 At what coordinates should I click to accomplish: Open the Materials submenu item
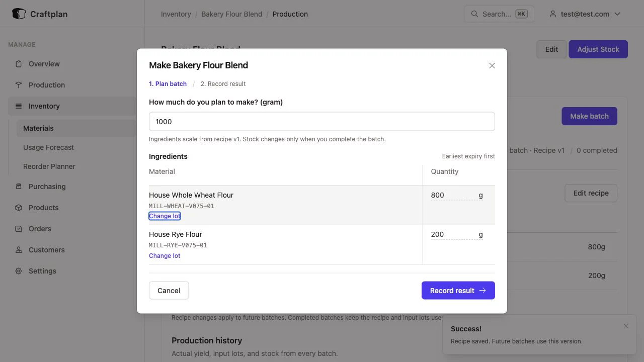coord(75,128)
